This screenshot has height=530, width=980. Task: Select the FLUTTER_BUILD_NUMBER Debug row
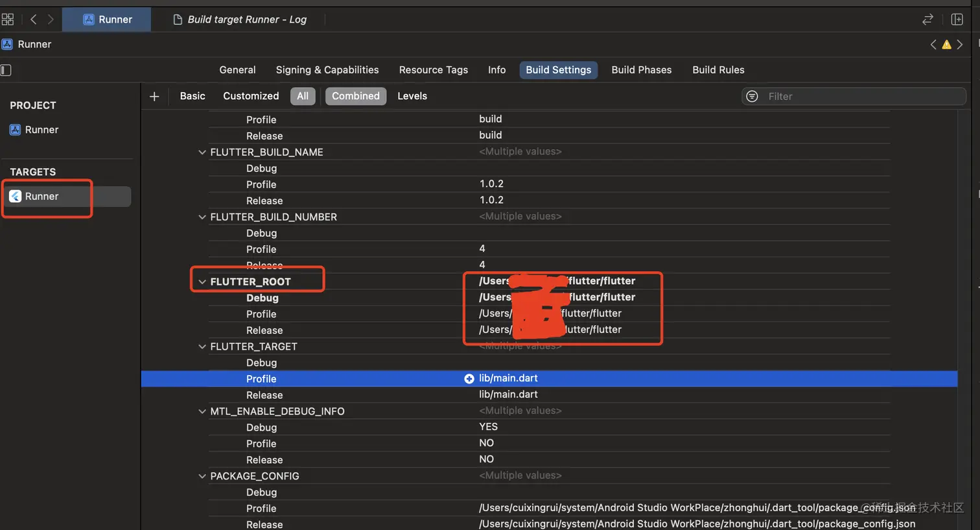coord(549,233)
